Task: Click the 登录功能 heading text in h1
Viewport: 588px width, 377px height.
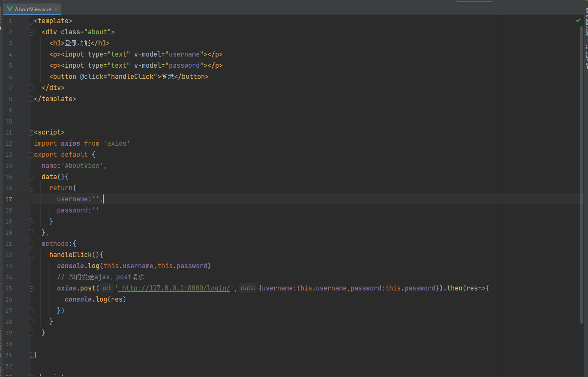Action: point(78,43)
